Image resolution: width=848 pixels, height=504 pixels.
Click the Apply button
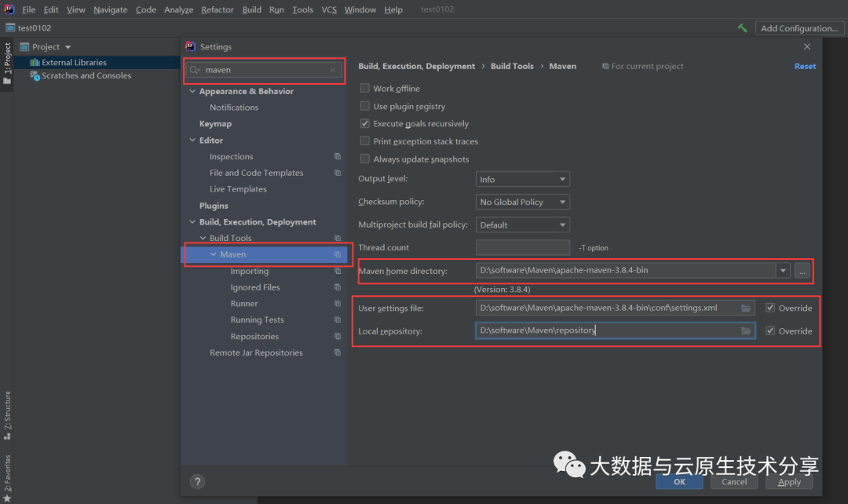789,481
